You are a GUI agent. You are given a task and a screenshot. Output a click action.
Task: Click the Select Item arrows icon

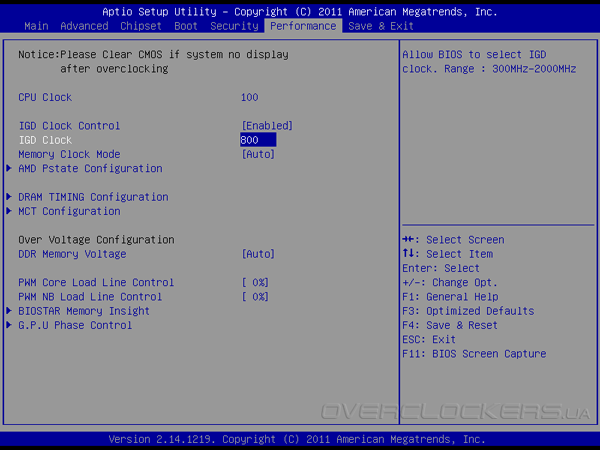click(x=408, y=254)
